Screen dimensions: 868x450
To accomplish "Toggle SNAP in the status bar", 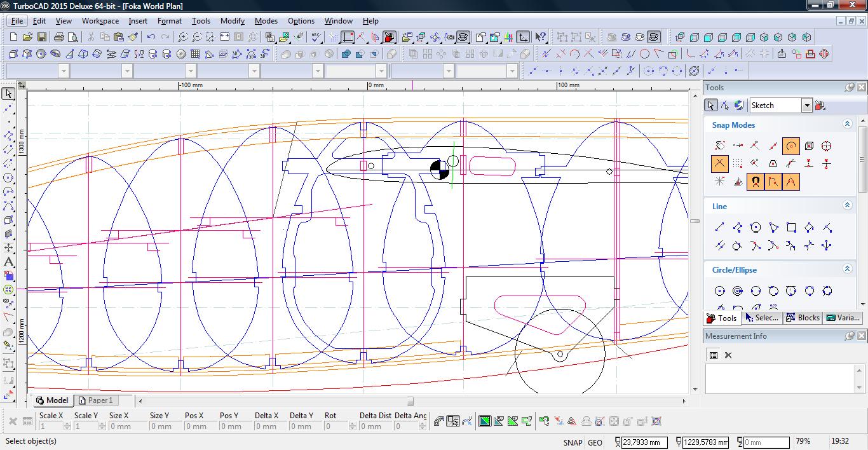I will tap(572, 442).
